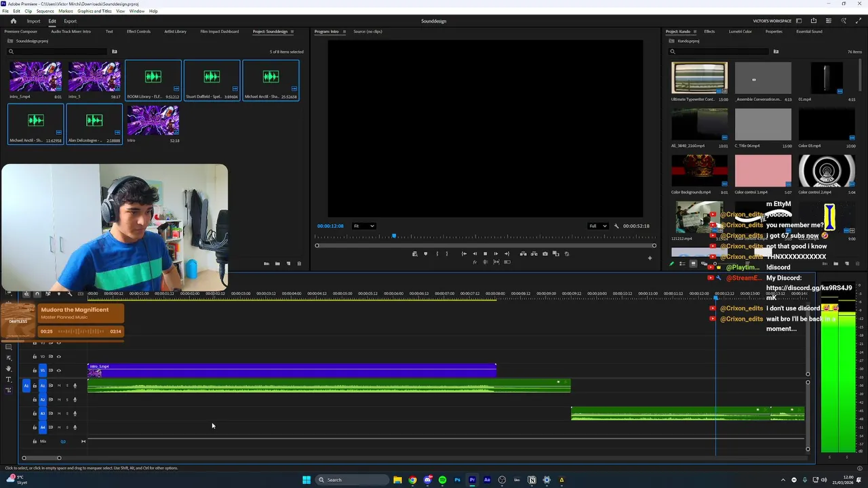868x488 pixels.
Task: Solo audio track A3
Action: (66, 413)
